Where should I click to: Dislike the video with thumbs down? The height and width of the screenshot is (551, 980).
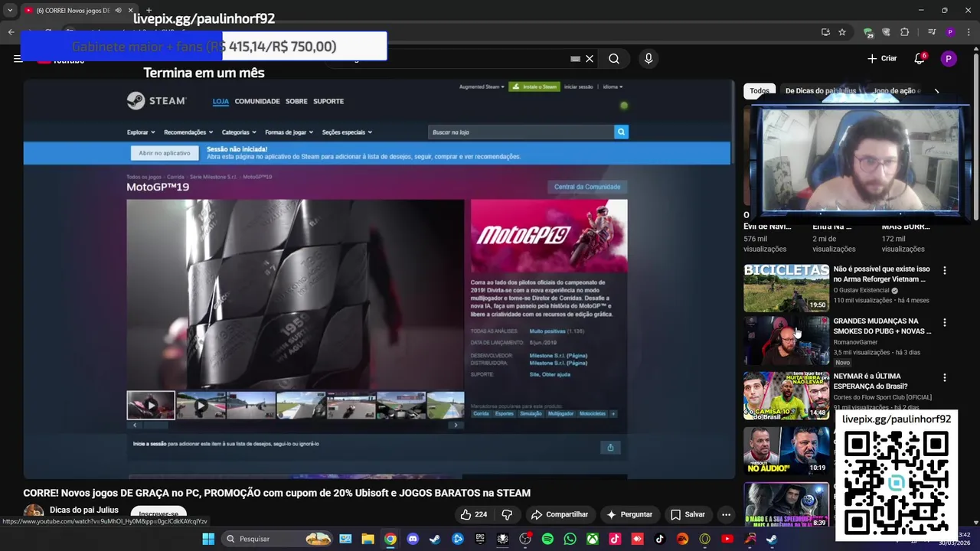point(507,514)
